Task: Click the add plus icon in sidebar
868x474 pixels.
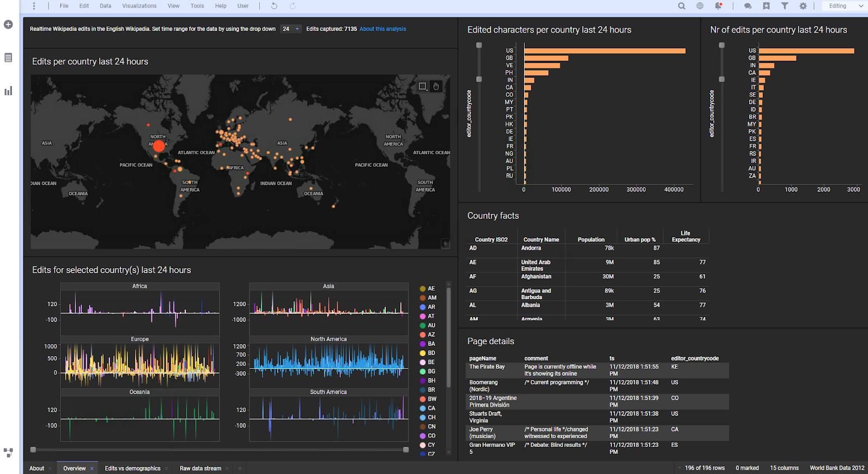Action: point(8,24)
